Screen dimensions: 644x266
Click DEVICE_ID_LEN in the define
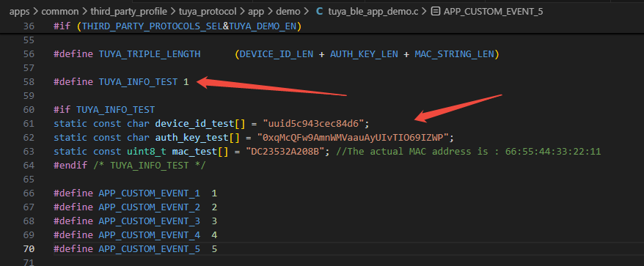pos(277,54)
